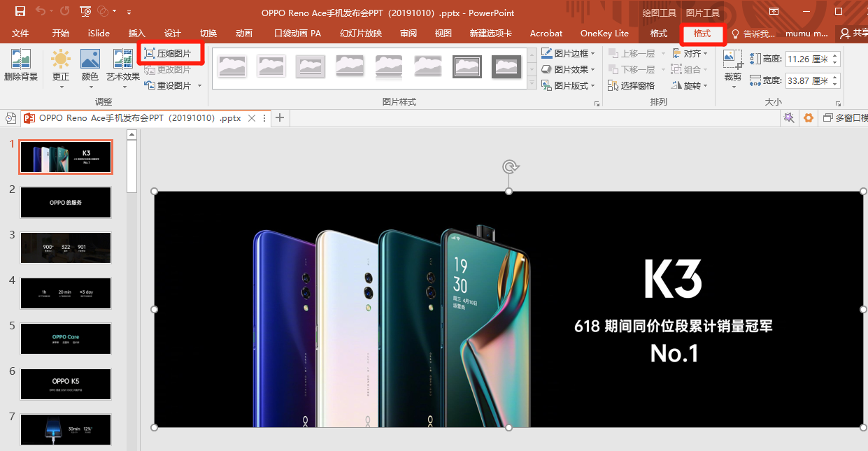Open 旋转 rotate dropdown

[x=690, y=85]
